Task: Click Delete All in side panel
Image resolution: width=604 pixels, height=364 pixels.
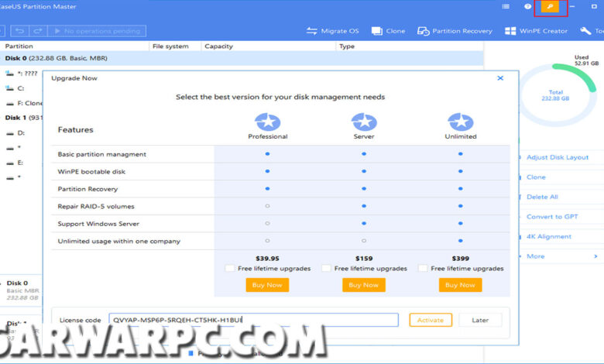Action: (542, 197)
